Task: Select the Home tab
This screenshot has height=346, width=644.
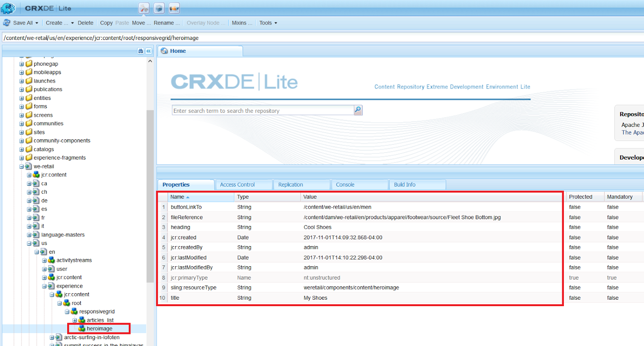Action: click(x=200, y=51)
